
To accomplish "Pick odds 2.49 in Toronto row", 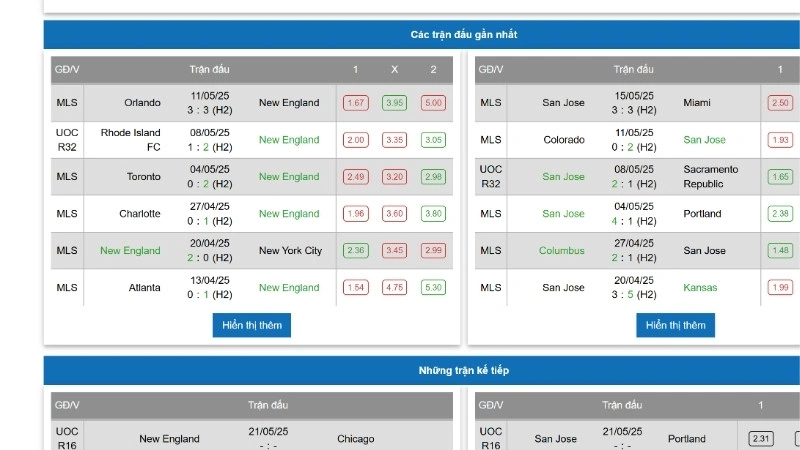I will 356,177.
